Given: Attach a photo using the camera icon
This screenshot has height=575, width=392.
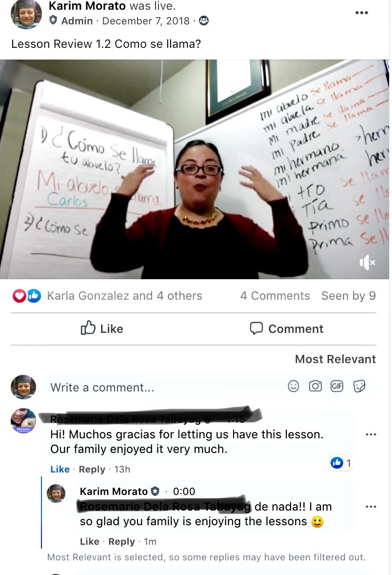Looking at the screenshot, I should pyautogui.click(x=315, y=386).
